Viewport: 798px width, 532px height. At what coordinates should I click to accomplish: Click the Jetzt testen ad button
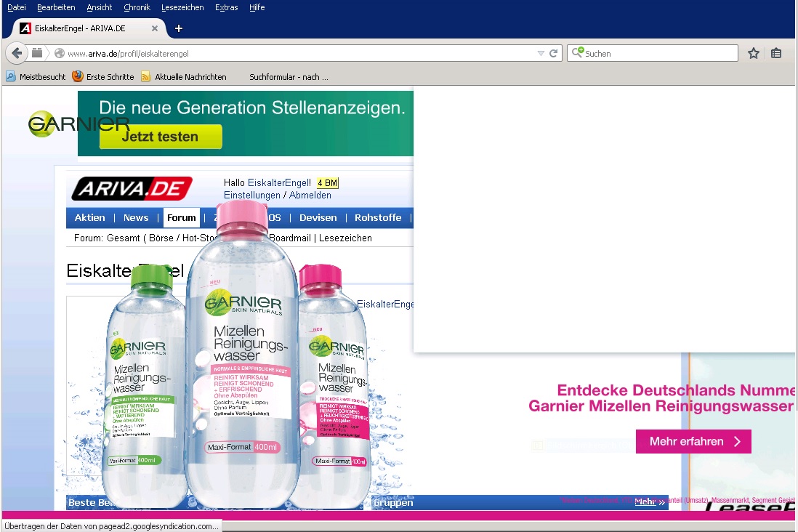161,137
